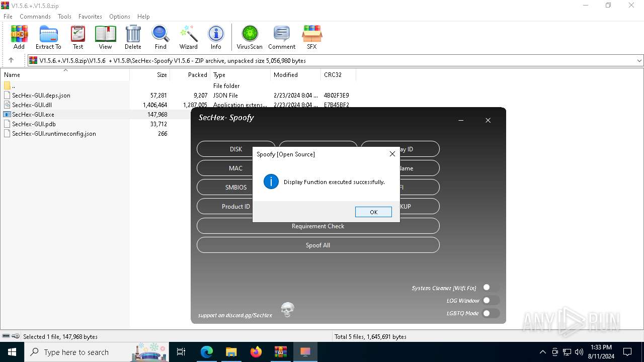Image resolution: width=644 pixels, height=362 pixels.
Task: Open the File menu
Action: click(x=8, y=17)
